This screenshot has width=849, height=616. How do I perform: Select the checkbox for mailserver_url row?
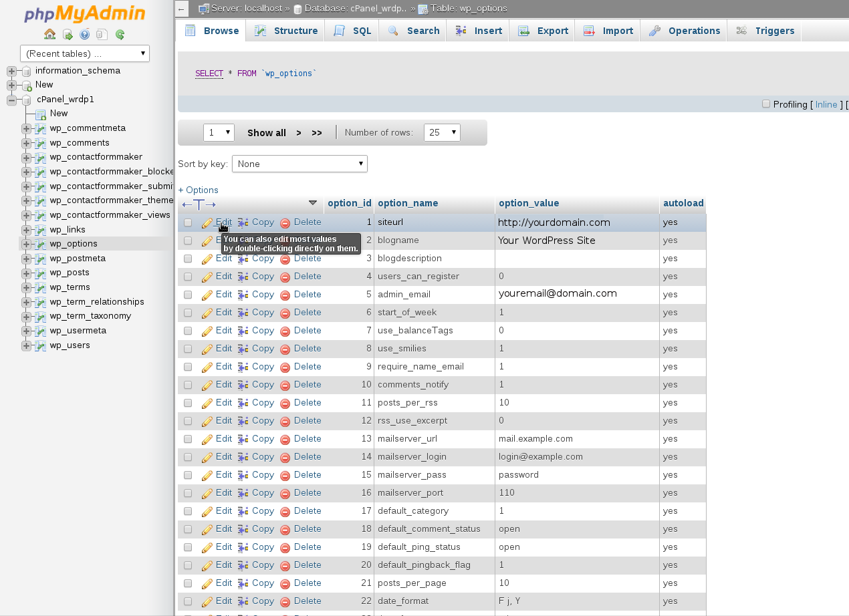point(188,439)
